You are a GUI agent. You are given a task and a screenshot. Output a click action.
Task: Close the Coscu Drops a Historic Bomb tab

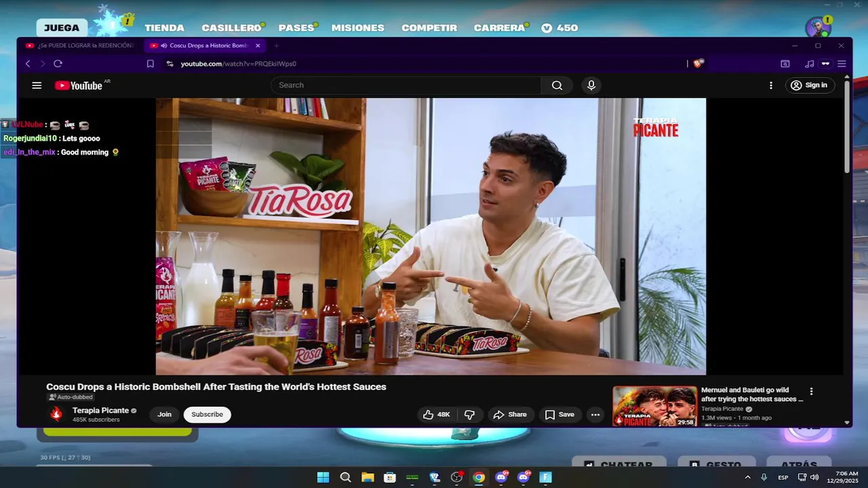click(258, 45)
